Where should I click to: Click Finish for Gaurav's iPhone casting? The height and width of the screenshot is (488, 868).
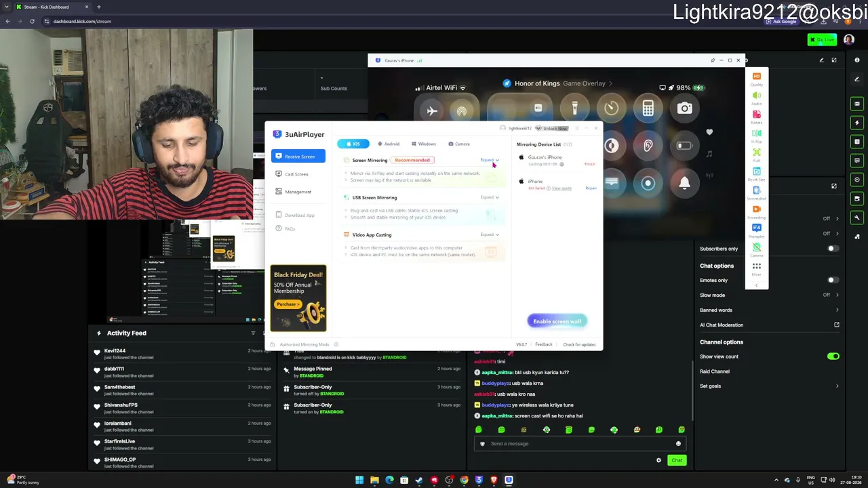(x=589, y=164)
